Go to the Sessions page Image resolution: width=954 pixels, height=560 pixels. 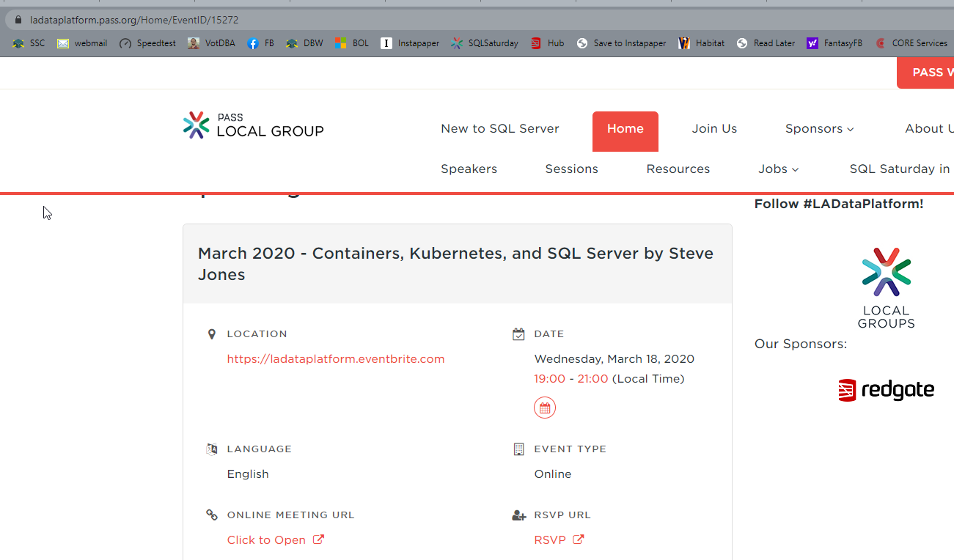pos(571,169)
